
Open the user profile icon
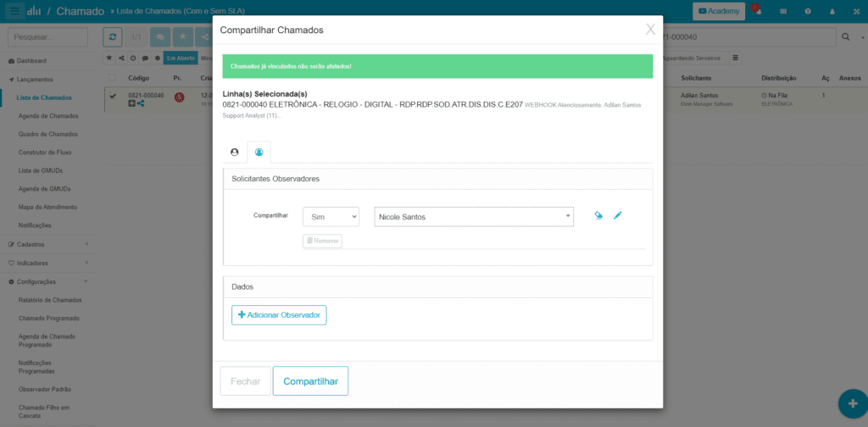832,11
